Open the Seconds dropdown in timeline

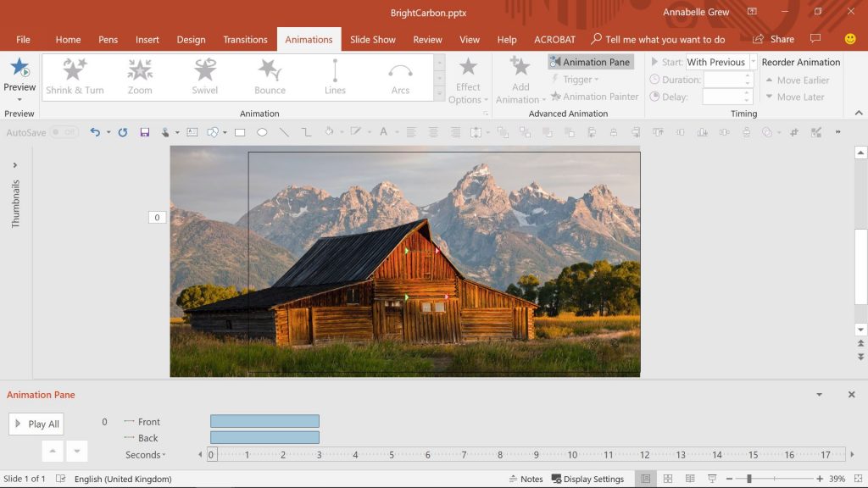[x=145, y=455]
